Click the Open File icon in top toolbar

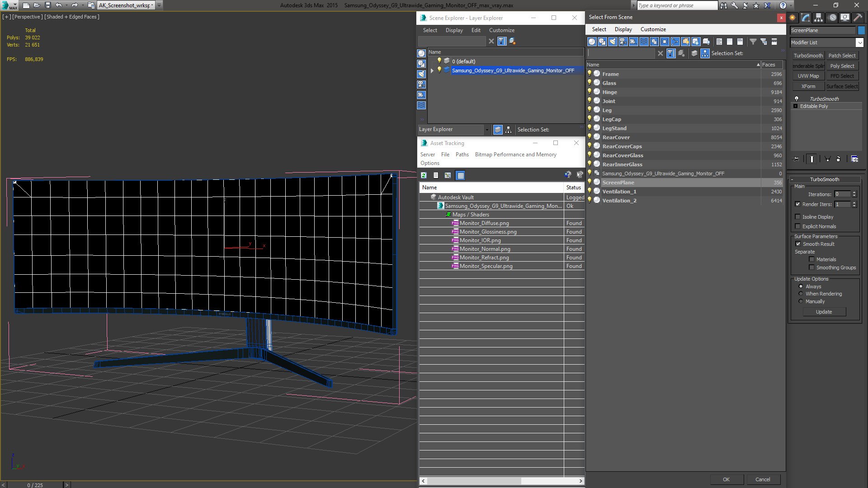(37, 5)
